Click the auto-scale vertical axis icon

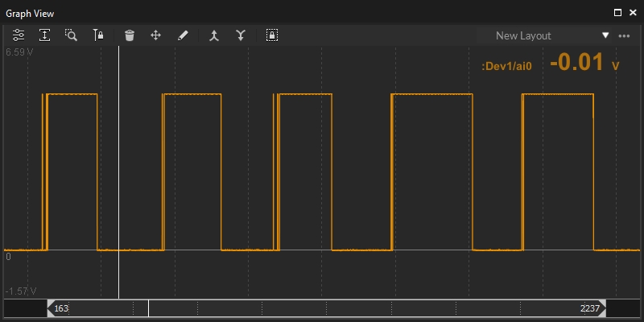point(45,35)
